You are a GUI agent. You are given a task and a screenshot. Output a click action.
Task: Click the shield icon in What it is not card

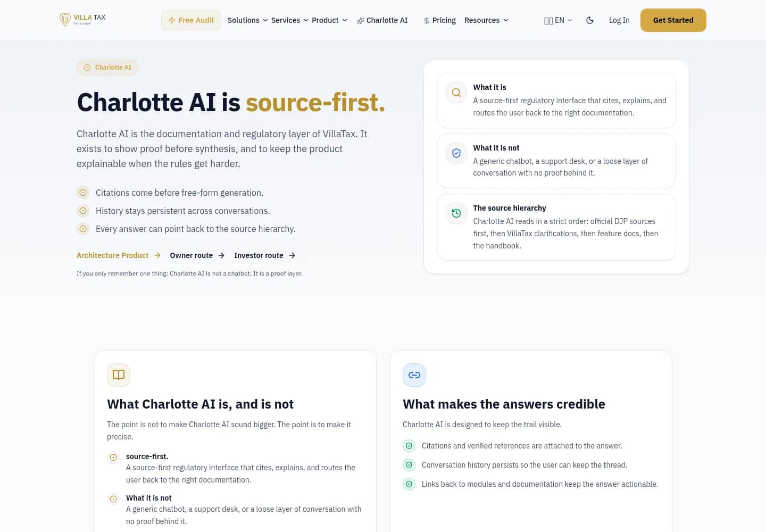pyautogui.click(x=456, y=153)
